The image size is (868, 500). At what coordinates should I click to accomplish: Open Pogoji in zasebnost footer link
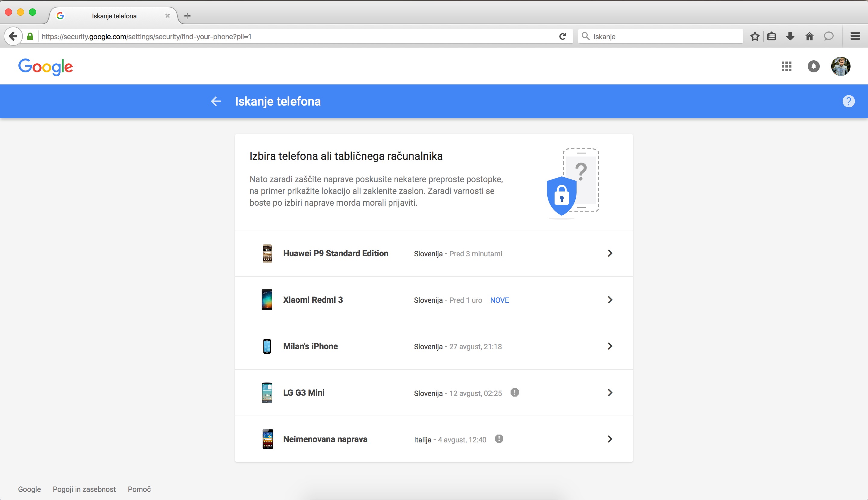(x=84, y=489)
